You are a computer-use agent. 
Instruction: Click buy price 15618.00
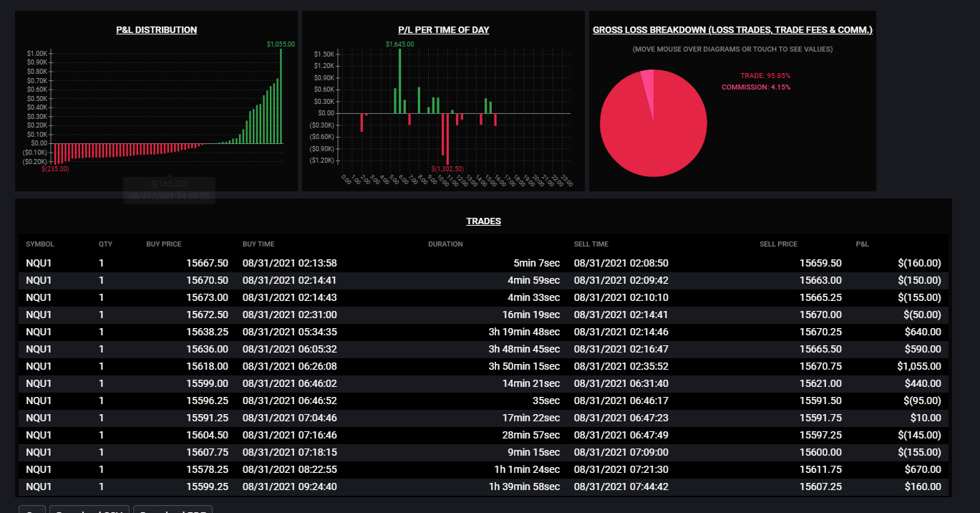click(x=208, y=366)
